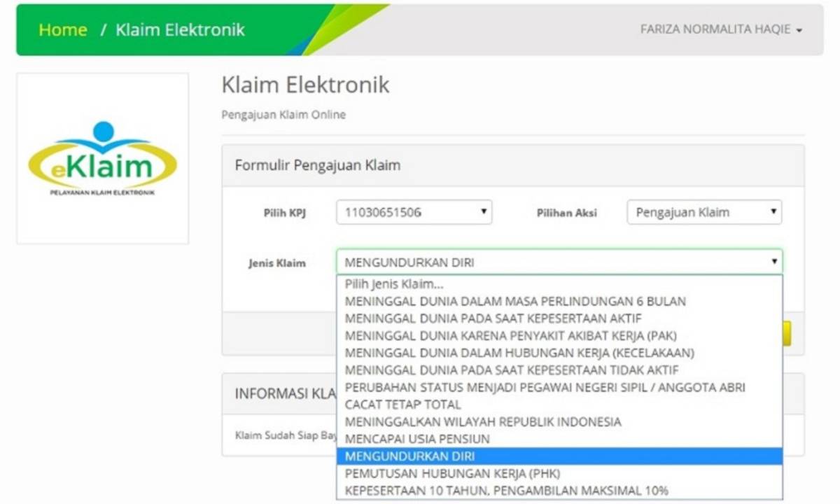840x504 pixels.
Task: Pick Meninggal Dunia Karena Penyakit Akibat Kerja option
Action: click(510, 336)
